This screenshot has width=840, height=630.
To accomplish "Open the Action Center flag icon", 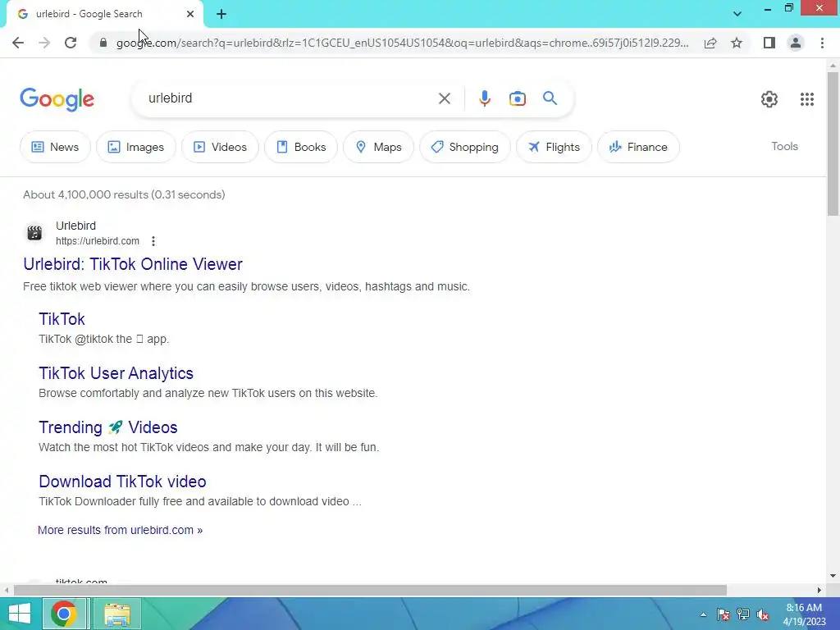I will [723, 614].
